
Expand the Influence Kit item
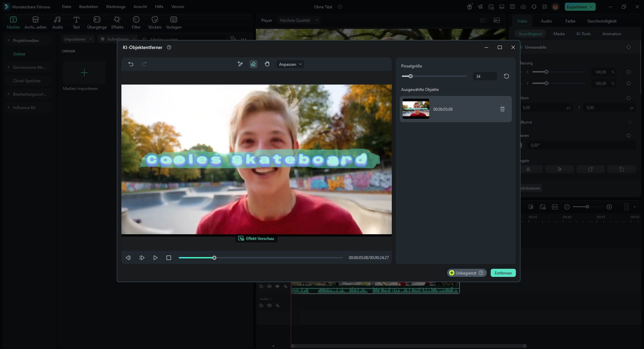pyautogui.click(x=9, y=107)
